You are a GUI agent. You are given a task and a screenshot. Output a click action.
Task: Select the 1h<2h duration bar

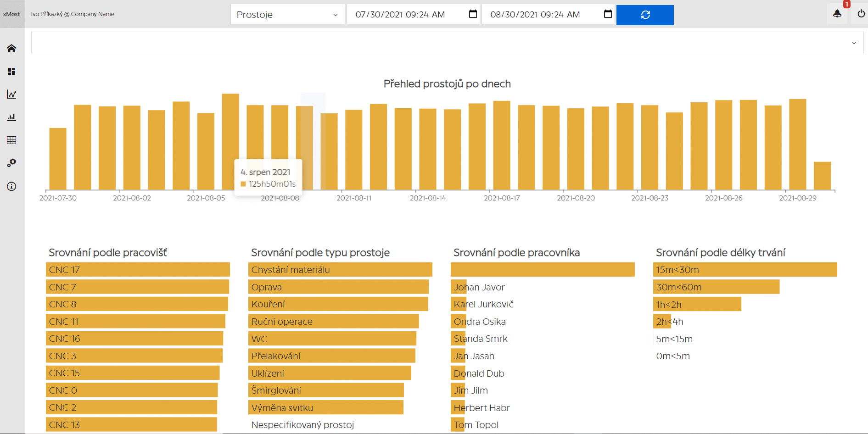697,304
